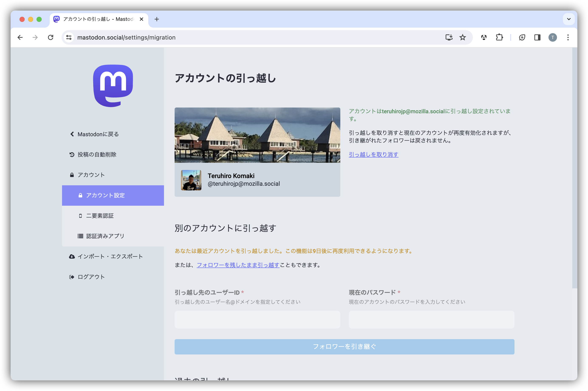Viewport: 588px width, 391px height.
Task: Open 投稿の自動削除 via its history icon
Action: [x=72, y=154]
